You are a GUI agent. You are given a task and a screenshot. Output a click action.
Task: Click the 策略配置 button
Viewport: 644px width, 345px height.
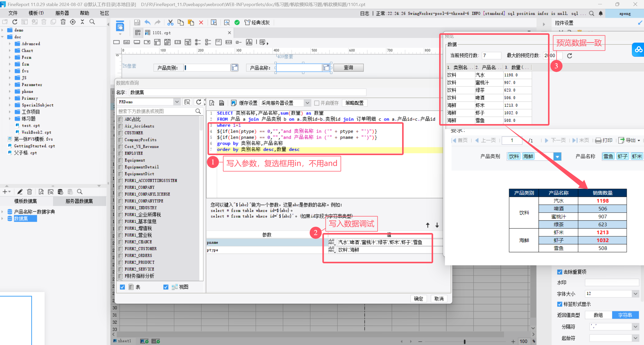click(354, 103)
